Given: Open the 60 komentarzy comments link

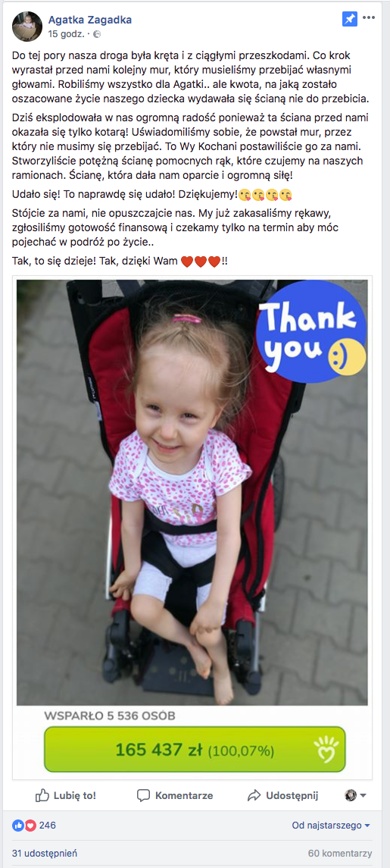Looking at the screenshot, I should pos(340,853).
